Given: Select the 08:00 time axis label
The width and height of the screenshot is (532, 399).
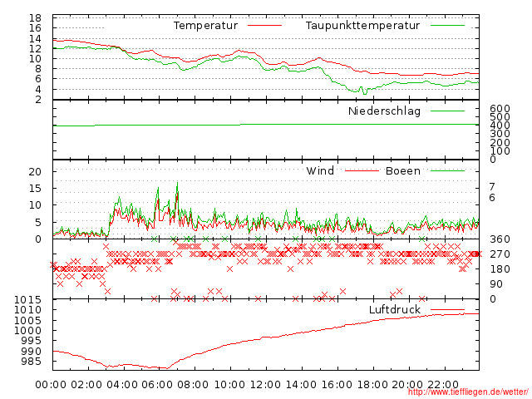Looking at the screenshot, I should pyautogui.click(x=193, y=385).
